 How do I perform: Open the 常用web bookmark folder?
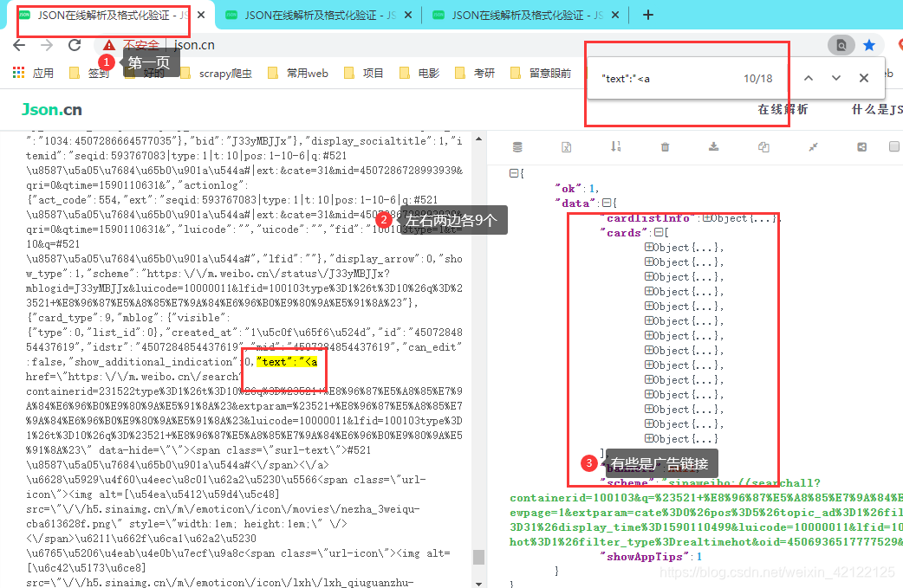pyautogui.click(x=299, y=73)
